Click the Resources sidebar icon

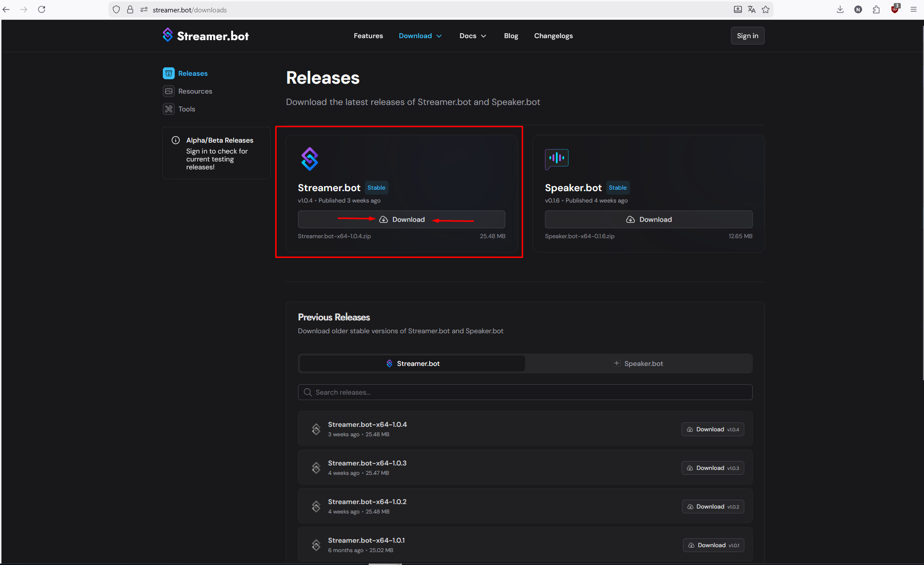[169, 91]
